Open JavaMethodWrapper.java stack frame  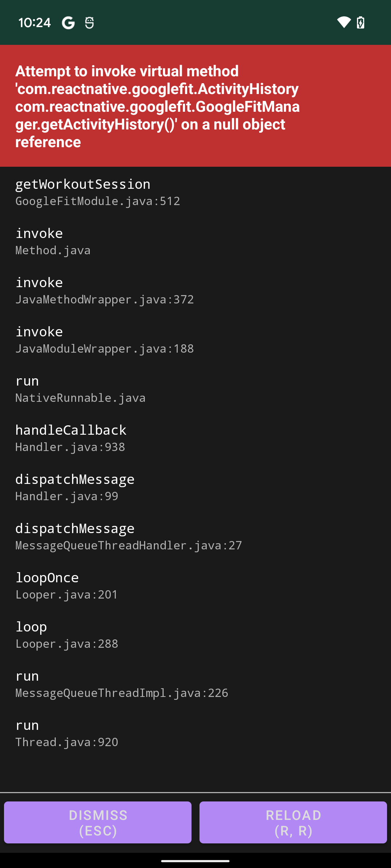(104, 290)
